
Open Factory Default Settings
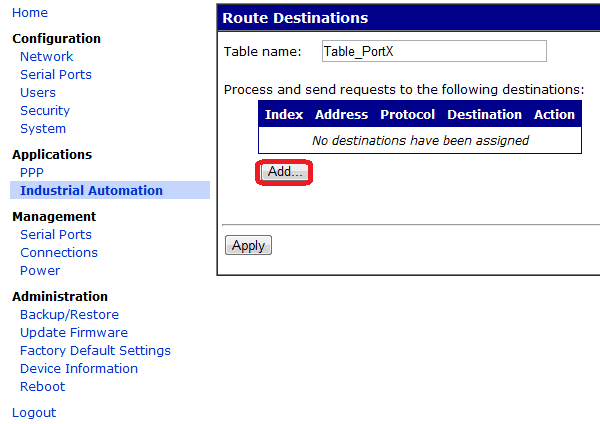click(x=95, y=351)
